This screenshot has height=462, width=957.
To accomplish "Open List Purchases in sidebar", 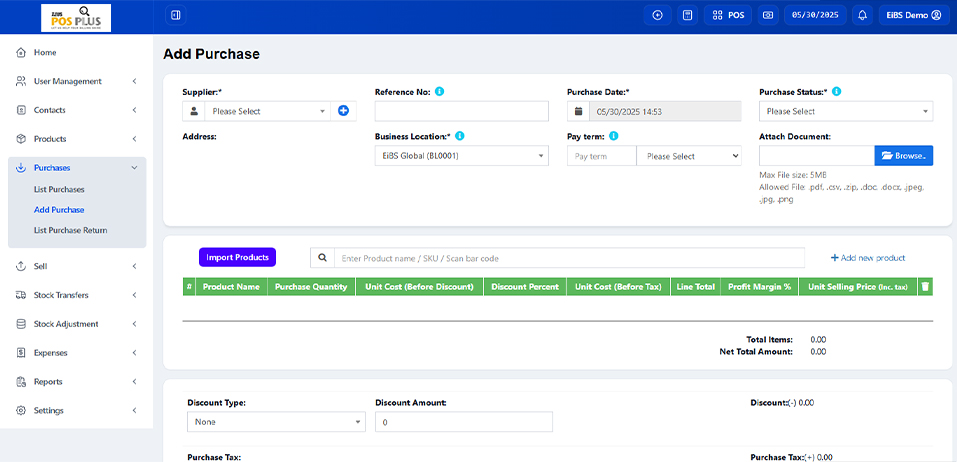I will click(x=59, y=189).
